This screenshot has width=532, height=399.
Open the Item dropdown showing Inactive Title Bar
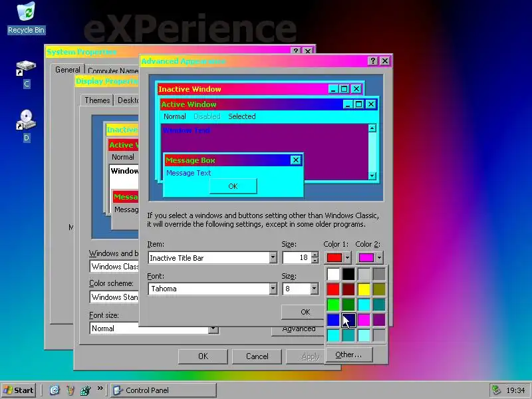(273, 258)
